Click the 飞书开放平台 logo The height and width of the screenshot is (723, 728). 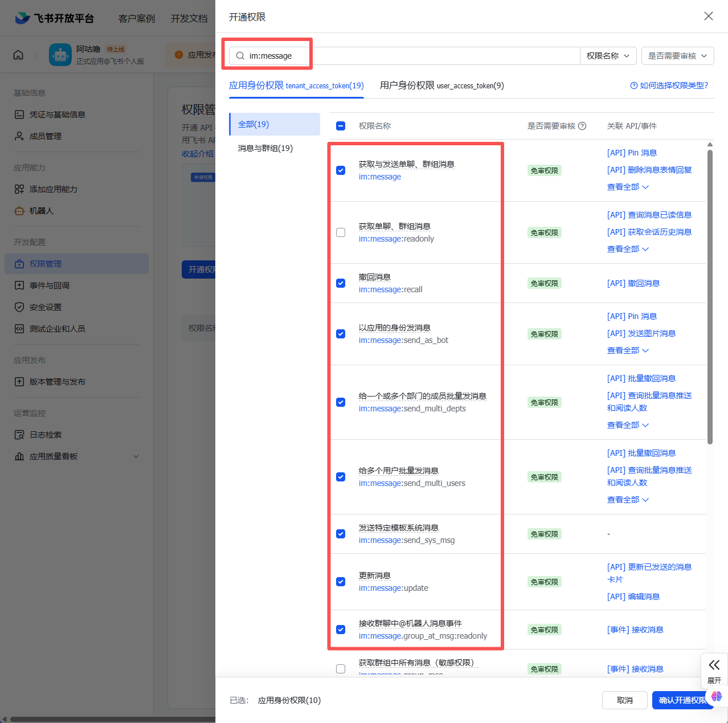(54, 18)
